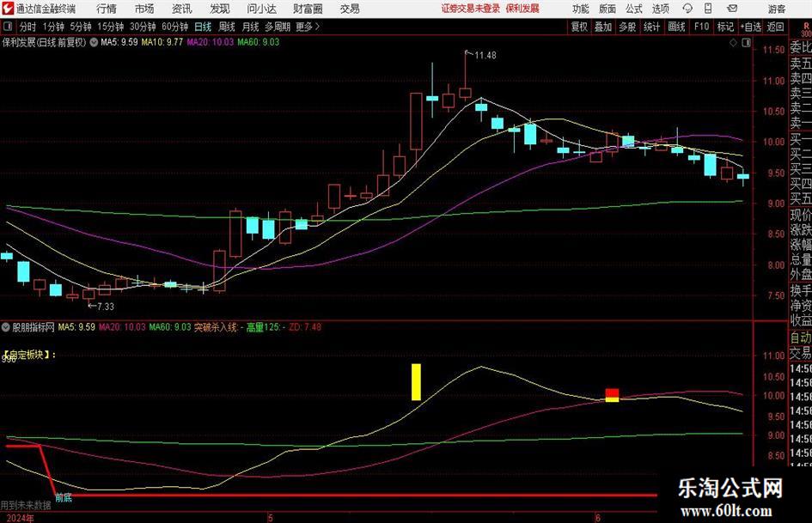Expand the 股朋指标网 sub-indicator dropdown arrow
The width and height of the screenshot is (812, 523).
coord(6,326)
